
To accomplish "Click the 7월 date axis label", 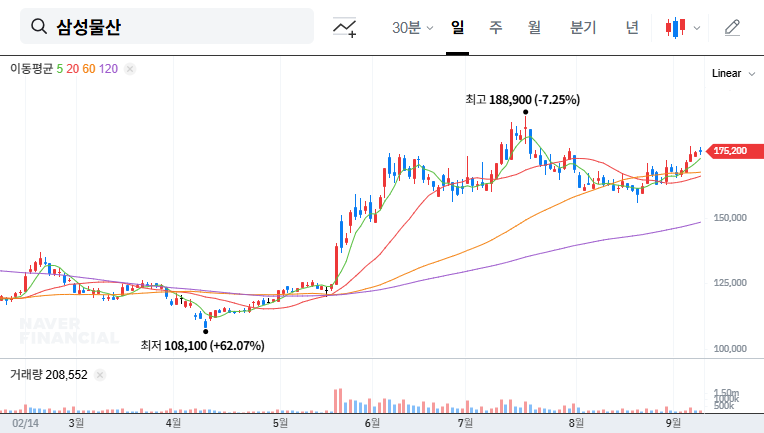I will pos(465,423).
